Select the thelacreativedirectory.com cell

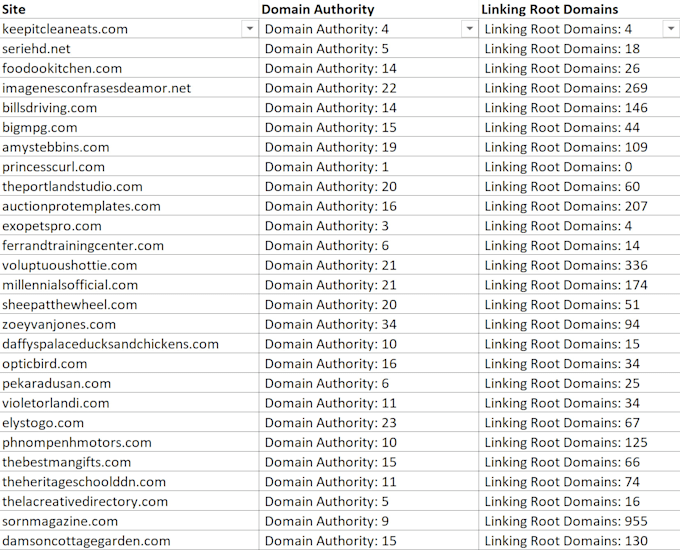point(129,501)
